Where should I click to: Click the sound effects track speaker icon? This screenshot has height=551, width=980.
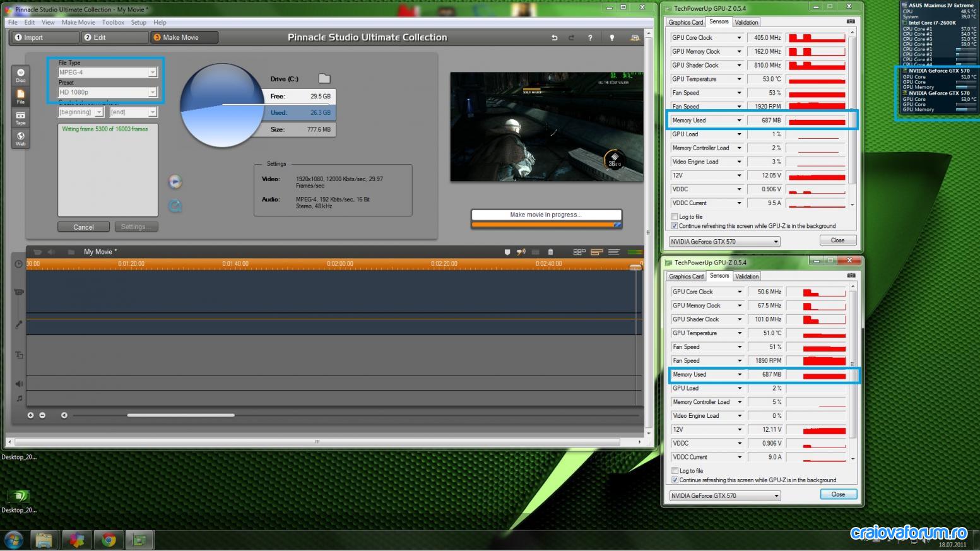click(19, 384)
